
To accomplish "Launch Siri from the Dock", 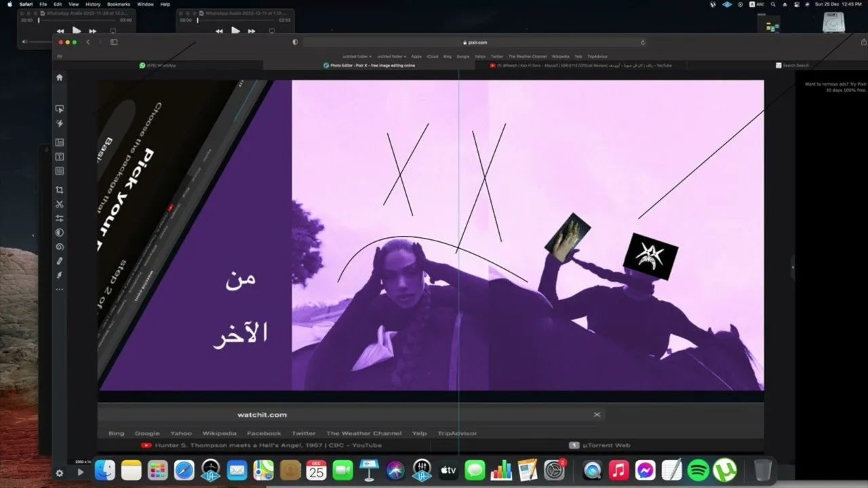I will pos(395,470).
